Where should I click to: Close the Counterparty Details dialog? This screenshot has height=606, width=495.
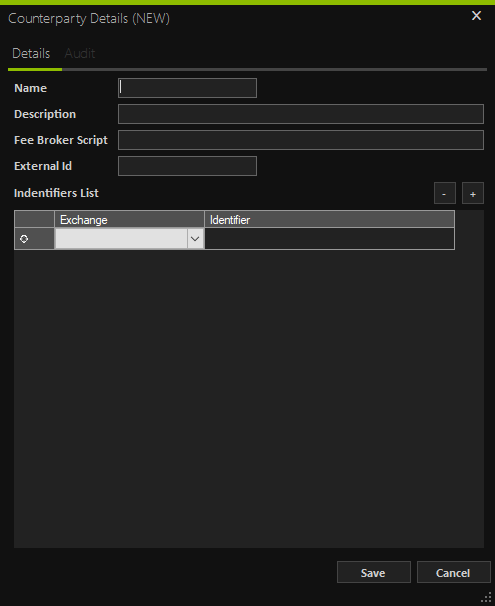tap(476, 16)
